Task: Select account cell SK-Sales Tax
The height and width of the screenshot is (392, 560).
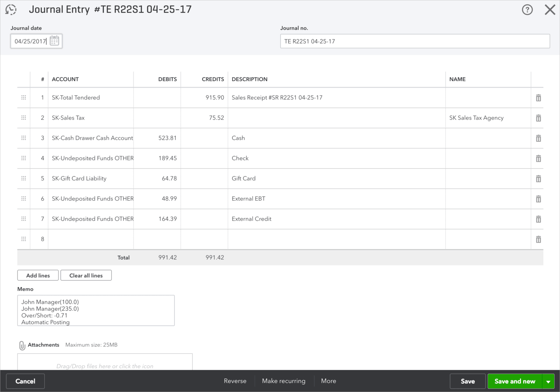Action: [91, 118]
